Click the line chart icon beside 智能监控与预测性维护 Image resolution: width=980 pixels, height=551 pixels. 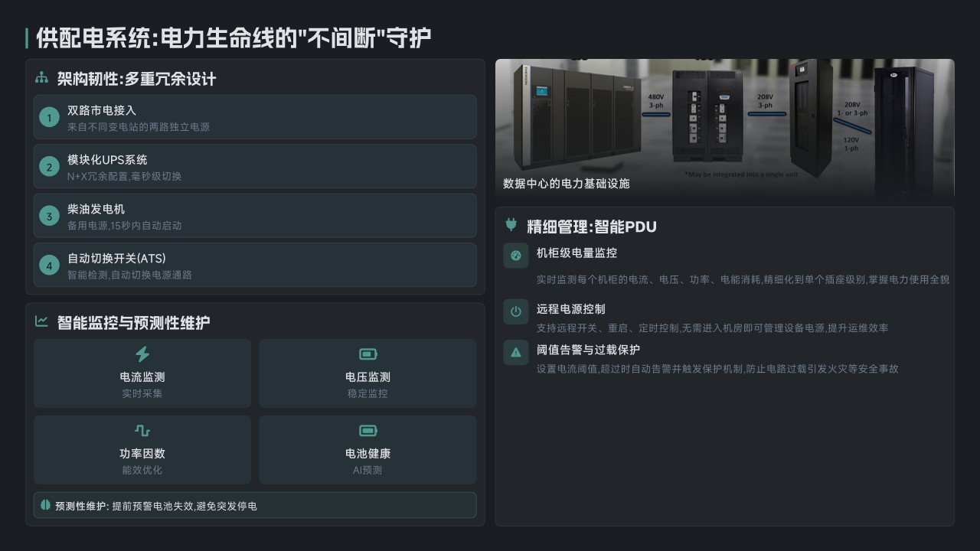click(x=41, y=321)
